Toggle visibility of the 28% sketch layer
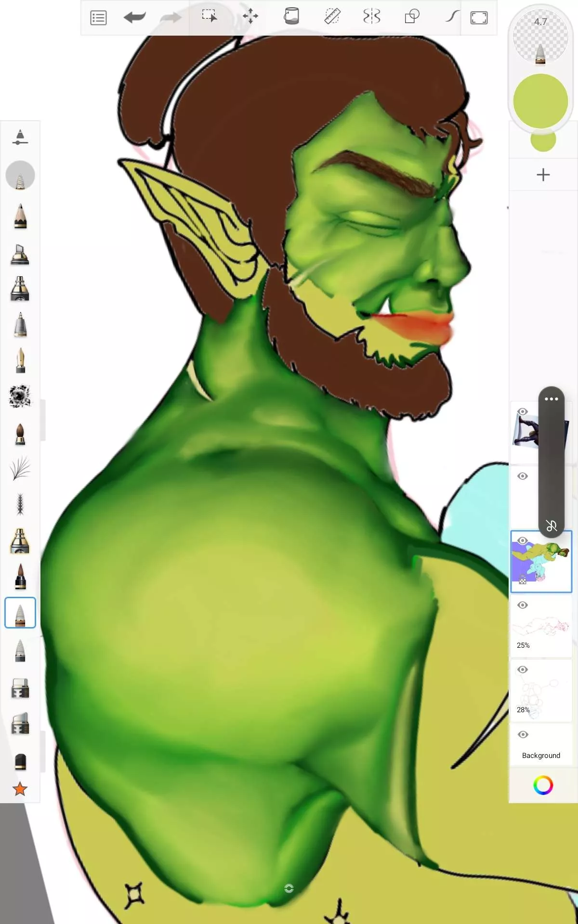The height and width of the screenshot is (924, 578). (523, 669)
